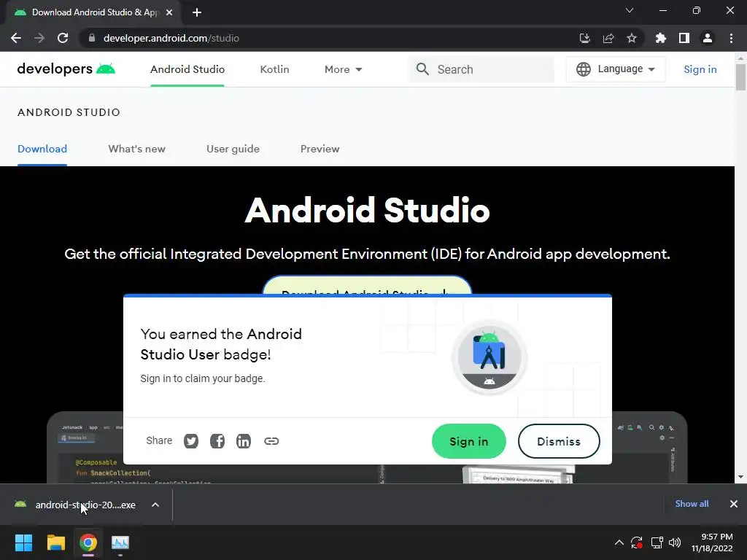Image resolution: width=747 pixels, height=560 pixels.
Task: Click the volume speaker tray icon
Action: 675,542
